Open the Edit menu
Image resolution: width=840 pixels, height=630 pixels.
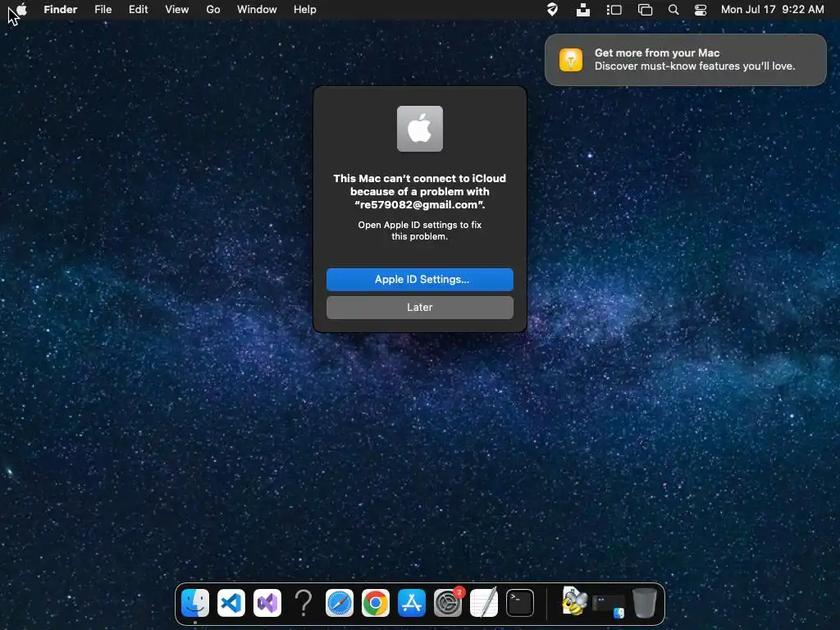coord(138,10)
